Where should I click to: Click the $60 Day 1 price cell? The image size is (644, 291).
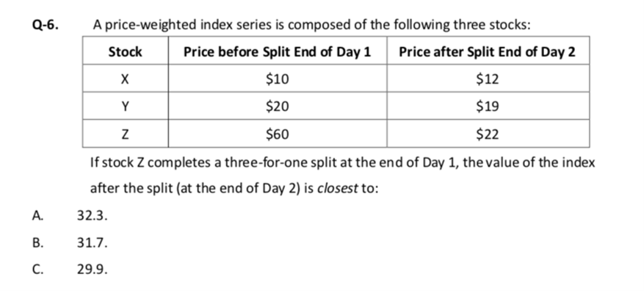278,134
